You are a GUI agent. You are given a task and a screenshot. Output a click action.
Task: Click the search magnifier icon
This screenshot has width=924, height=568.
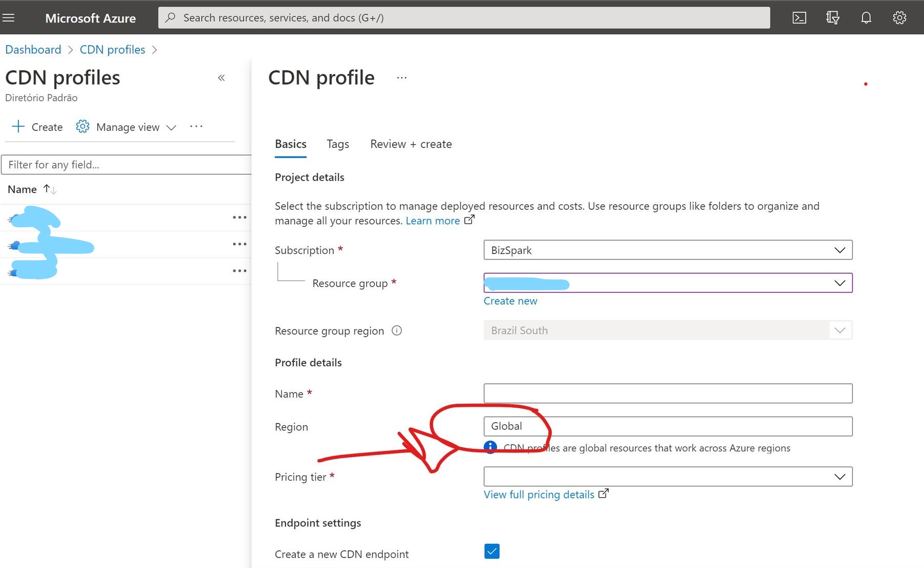click(x=170, y=18)
